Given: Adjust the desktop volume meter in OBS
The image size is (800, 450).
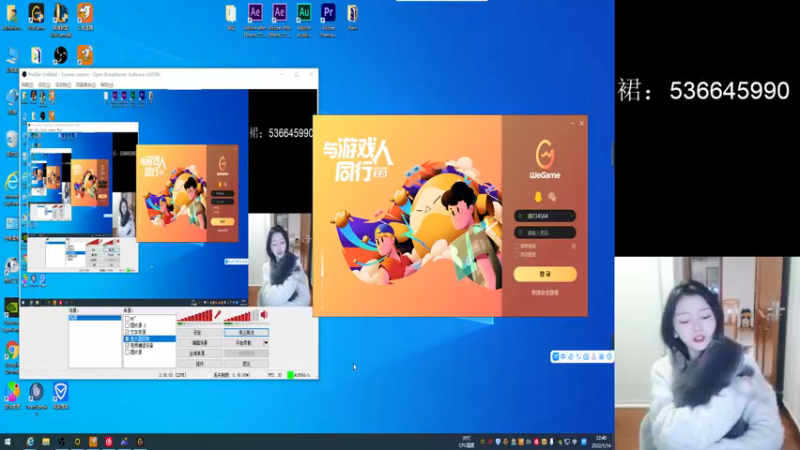Looking at the screenshot, I should click(241, 316).
